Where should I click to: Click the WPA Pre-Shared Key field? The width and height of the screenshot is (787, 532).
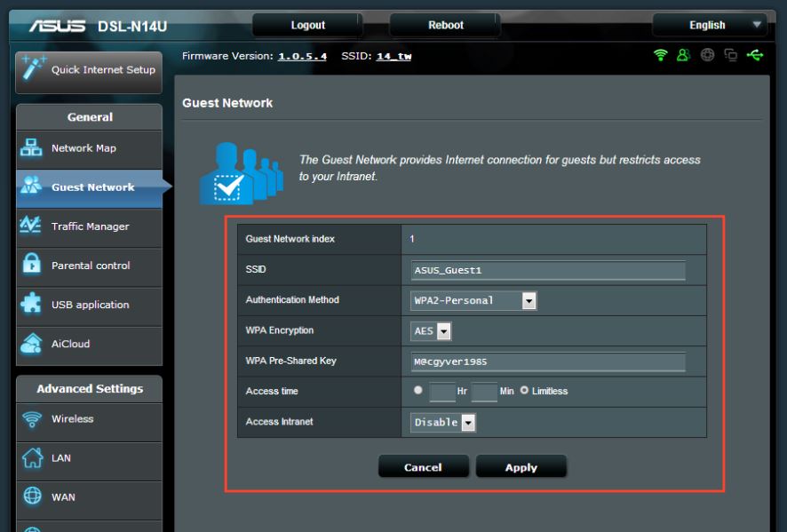(548, 361)
